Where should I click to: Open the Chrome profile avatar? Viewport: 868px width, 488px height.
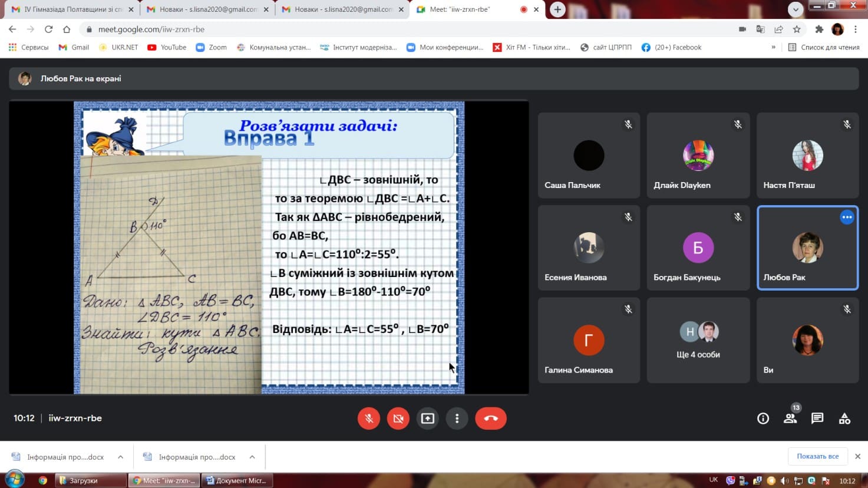coord(837,29)
